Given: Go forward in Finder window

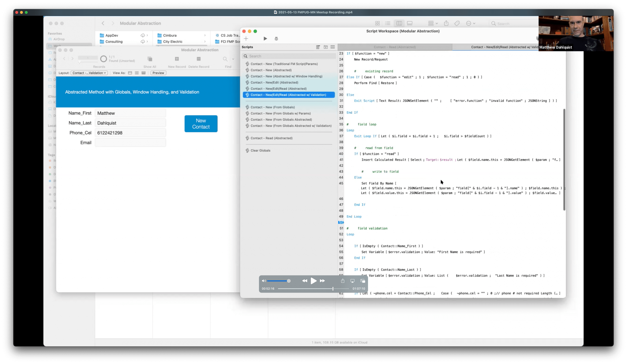Looking at the screenshot, I should tap(113, 23).
